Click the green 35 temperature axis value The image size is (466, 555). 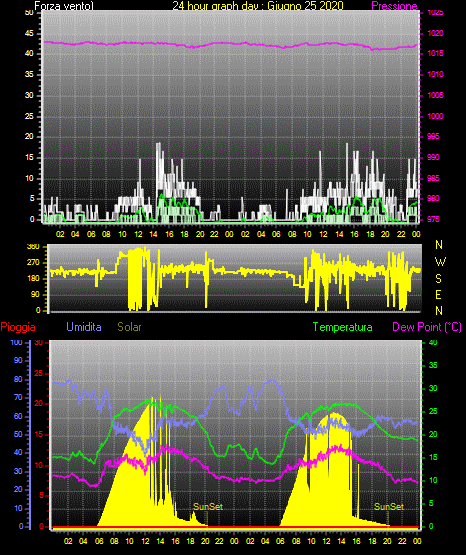tap(433, 365)
